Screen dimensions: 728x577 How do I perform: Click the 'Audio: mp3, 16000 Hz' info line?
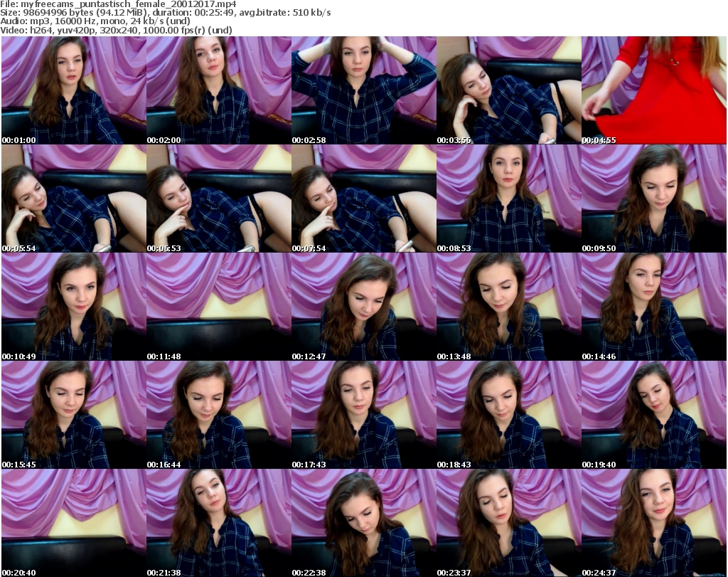pos(95,21)
